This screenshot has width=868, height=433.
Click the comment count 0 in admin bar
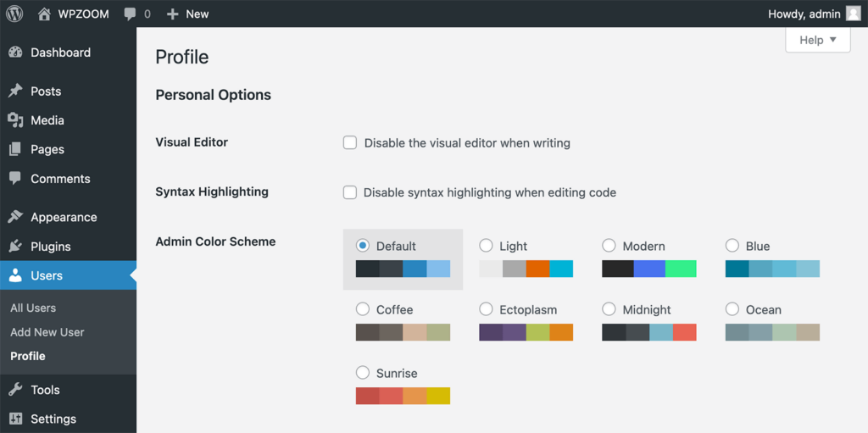[147, 14]
